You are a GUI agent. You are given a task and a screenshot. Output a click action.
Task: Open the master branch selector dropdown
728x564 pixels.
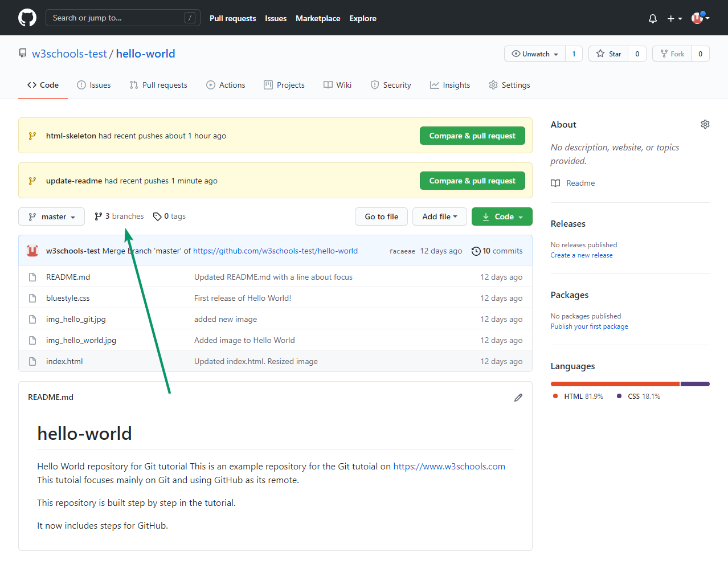(51, 216)
